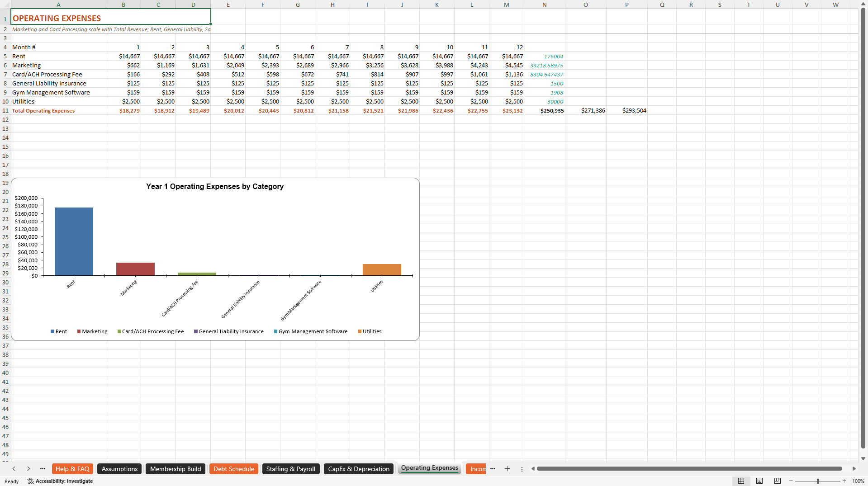This screenshot has height=486, width=868.
Task: Select month 12 Marketing value $4,545
Action: [507, 66]
